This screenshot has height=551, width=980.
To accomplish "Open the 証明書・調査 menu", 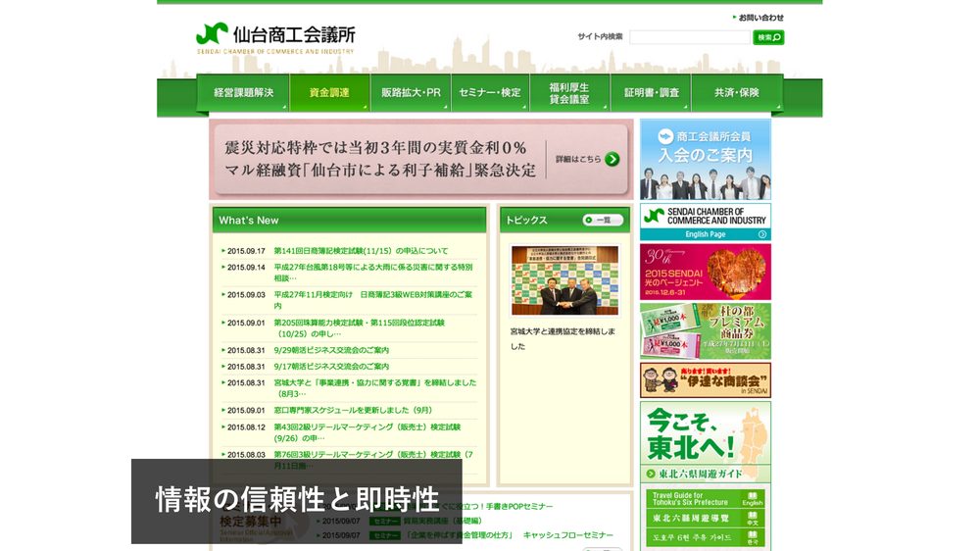I will pyautogui.click(x=651, y=92).
